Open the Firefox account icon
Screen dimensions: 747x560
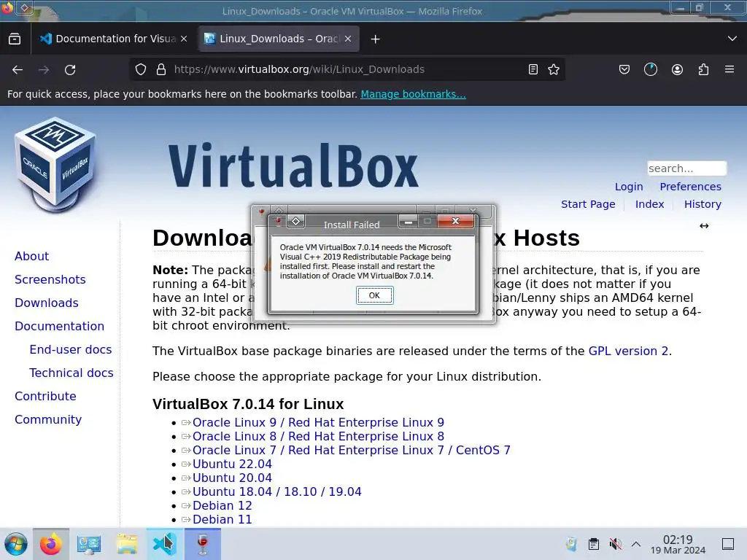click(x=677, y=69)
